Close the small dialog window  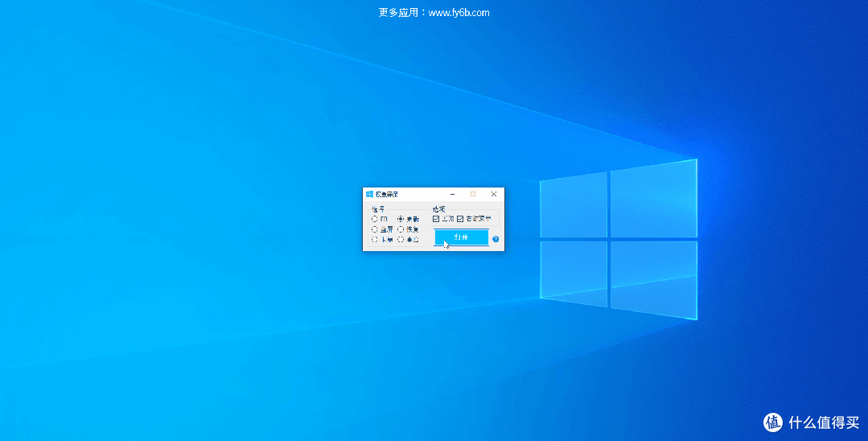[x=494, y=194]
